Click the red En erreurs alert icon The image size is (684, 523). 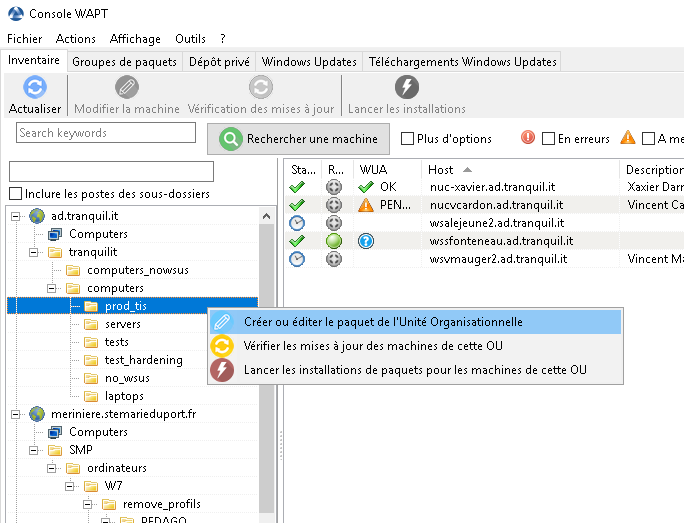[x=528, y=138]
